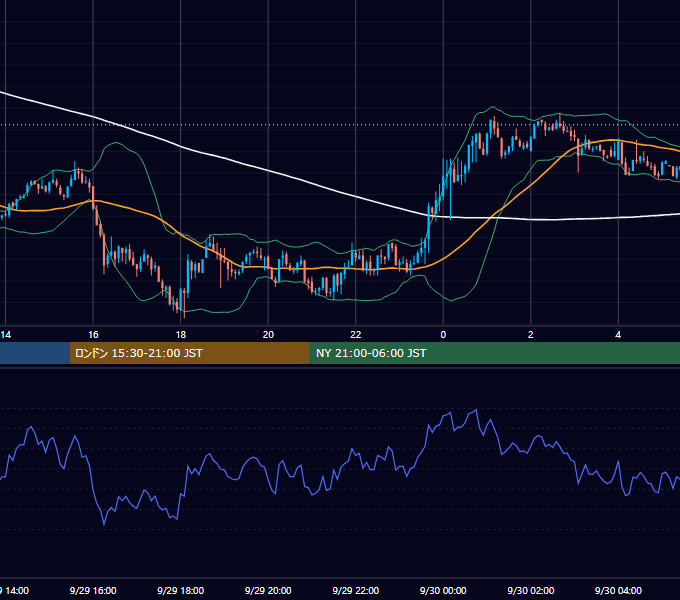The height and width of the screenshot is (600, 680).
Task: Click the 16 hour label on price chart axis
Action: pyautogui.click(x=93, y=335)
